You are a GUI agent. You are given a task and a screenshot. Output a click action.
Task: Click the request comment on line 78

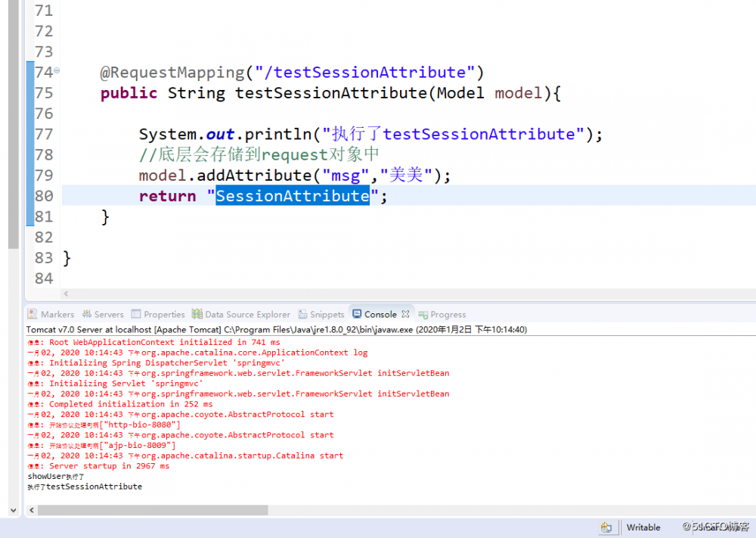click(259, 154)
